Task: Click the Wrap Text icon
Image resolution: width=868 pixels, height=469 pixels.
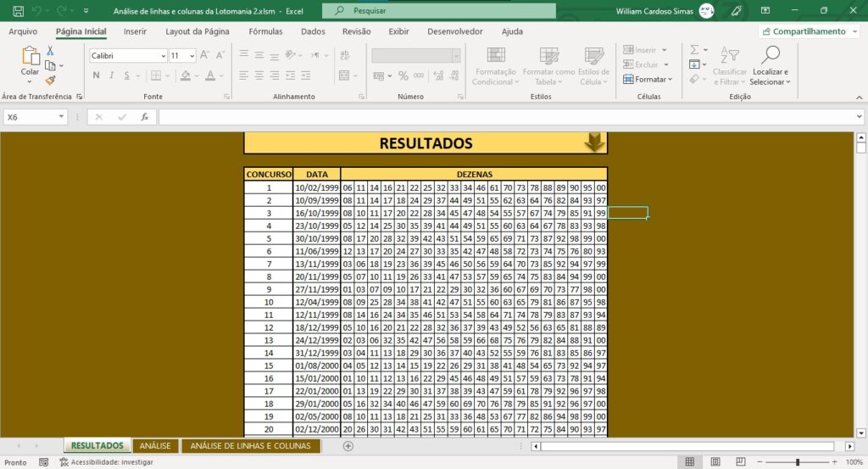Action: click(x=345, y=55)
